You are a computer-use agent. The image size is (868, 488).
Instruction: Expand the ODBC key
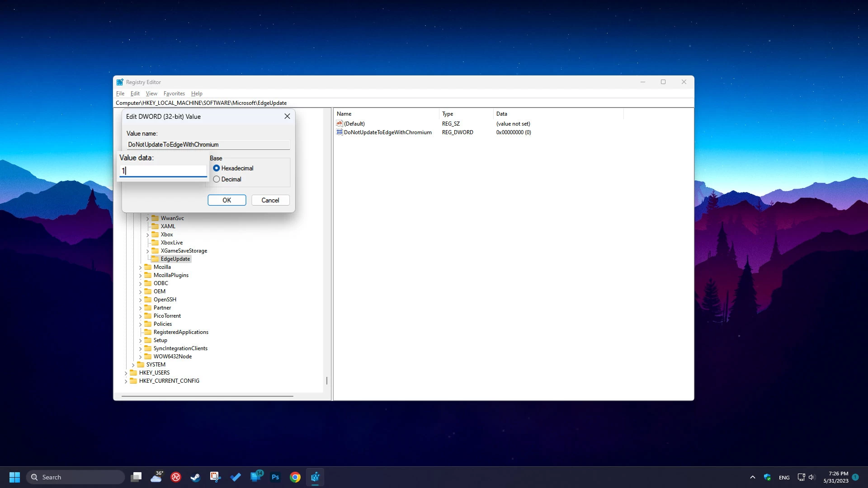(140, 283)
